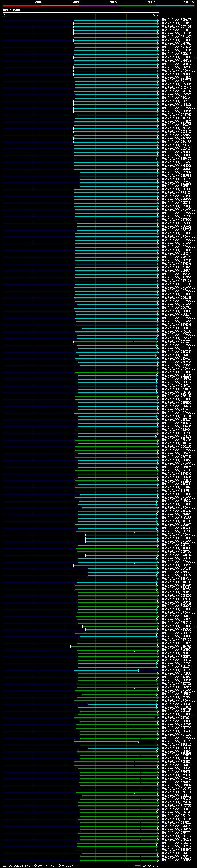Screen dimensions: 197x868
Task: Select the UniRef100_B7FHM3 label
Action: click(x=177, y=74)
